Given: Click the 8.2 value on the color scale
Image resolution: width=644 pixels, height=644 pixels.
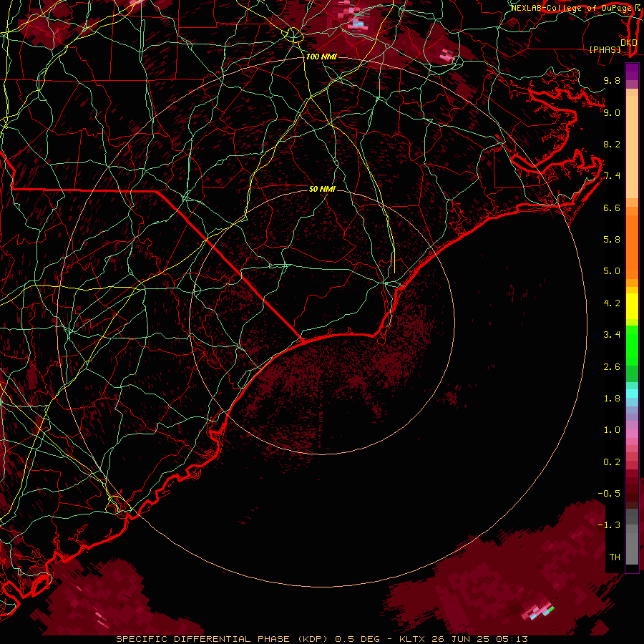Looking at the screenshot, I should point(612,144).
